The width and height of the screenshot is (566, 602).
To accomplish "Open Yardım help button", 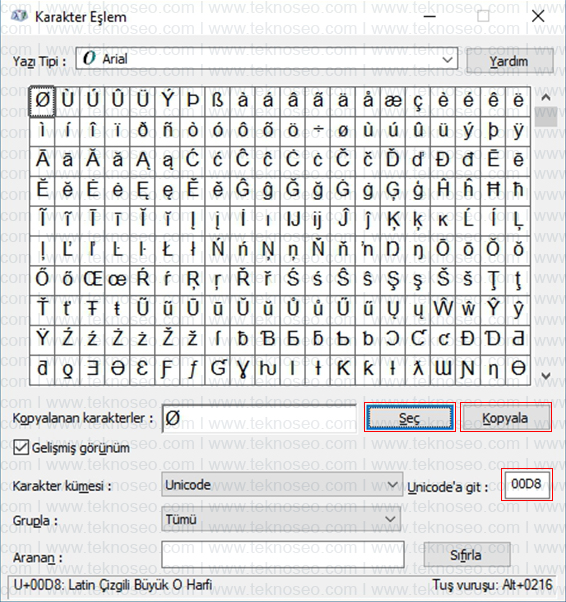I will tap(510, 61).
